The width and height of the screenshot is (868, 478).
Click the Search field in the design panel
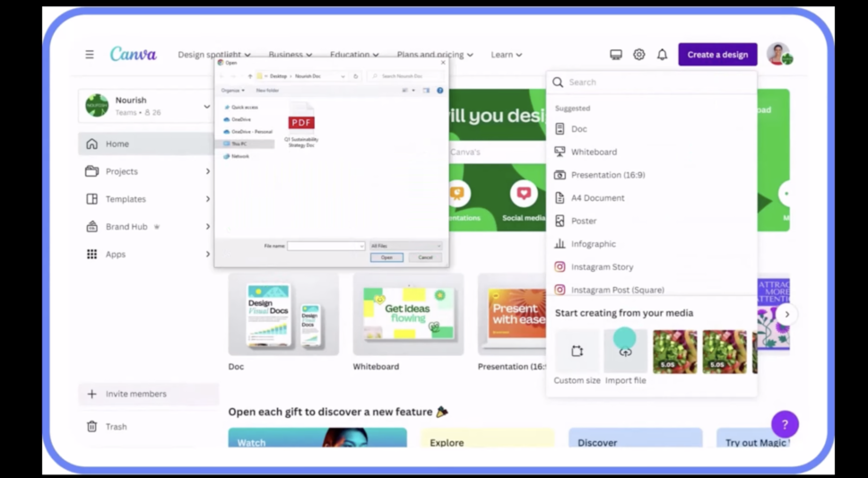click(651, 82)
